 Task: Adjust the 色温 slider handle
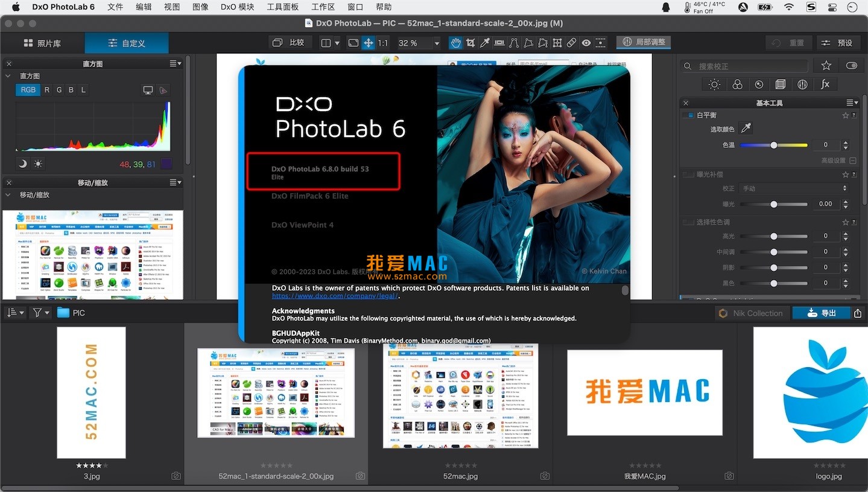(x=774, y=145)
